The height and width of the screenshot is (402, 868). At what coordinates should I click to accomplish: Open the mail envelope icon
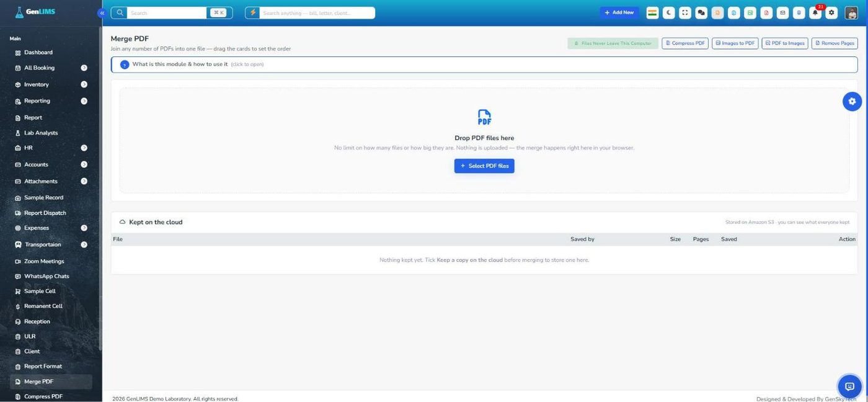tap(783, 12)
